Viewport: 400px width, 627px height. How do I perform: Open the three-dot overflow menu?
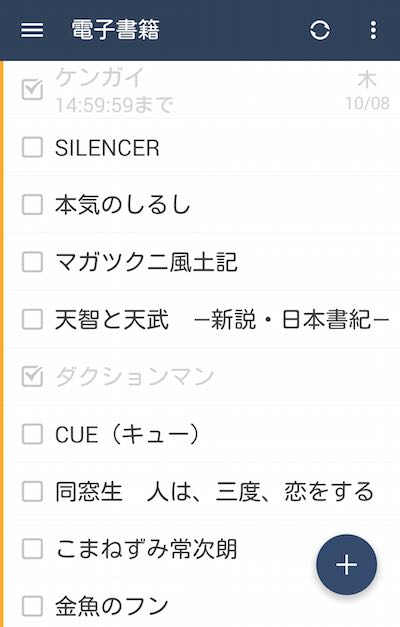pos(373,30)
